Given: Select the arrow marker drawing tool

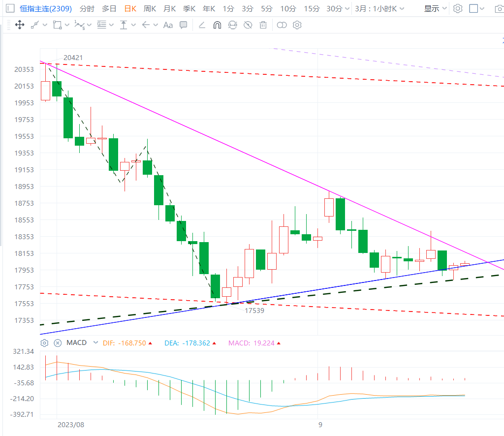Looking at the screenshot, I should click(x=146, y=25).
